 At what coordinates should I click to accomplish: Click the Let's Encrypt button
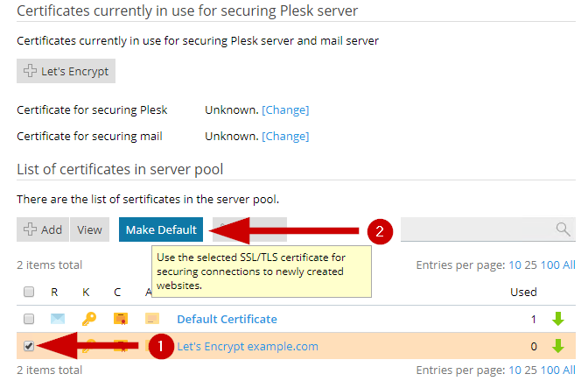(66, 71)
